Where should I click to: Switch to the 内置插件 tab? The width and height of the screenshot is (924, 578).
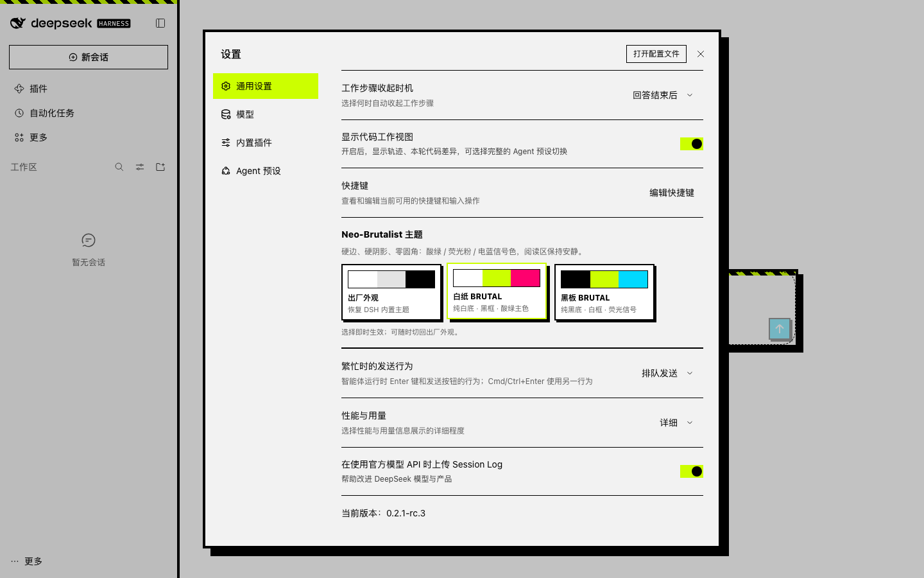point(266,143)
